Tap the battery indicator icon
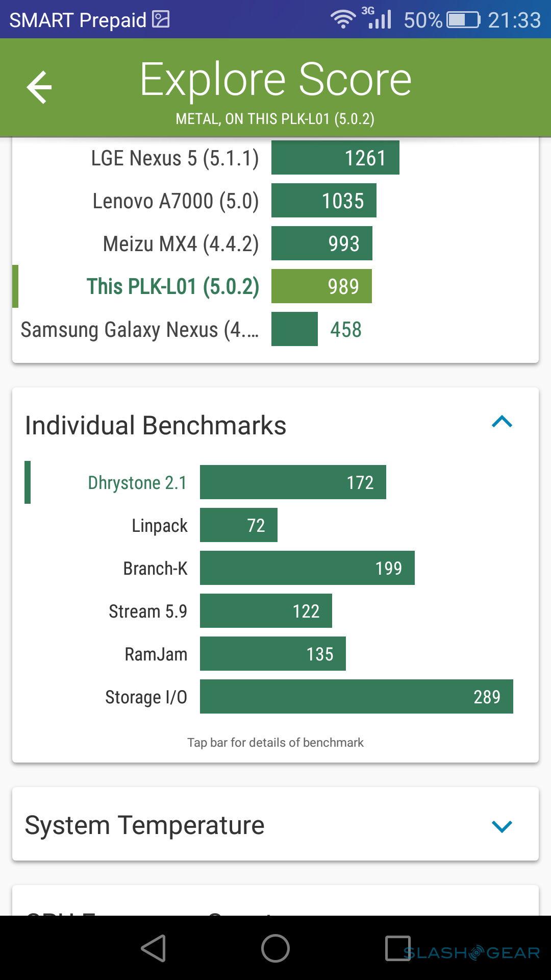The height and width of the screenshot is (980, 551). pyautogui.click(x=463, y=20)
